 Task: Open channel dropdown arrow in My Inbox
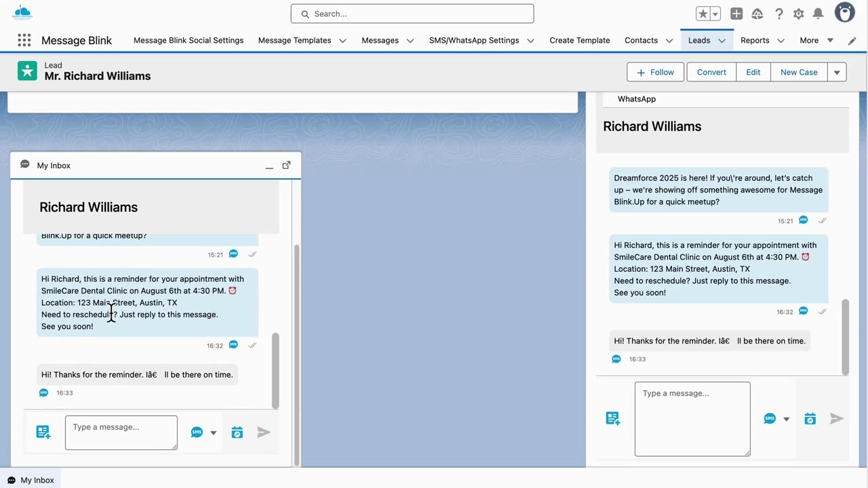click(x=213, y=433)
